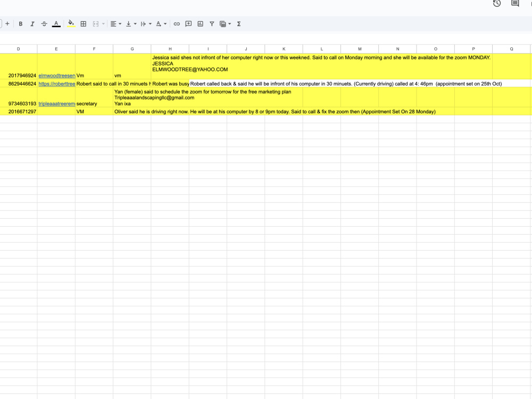Click the insert link icon
The width and height of the screenshot is (532, 399).
pyautogui.click(x=177, y=24)
